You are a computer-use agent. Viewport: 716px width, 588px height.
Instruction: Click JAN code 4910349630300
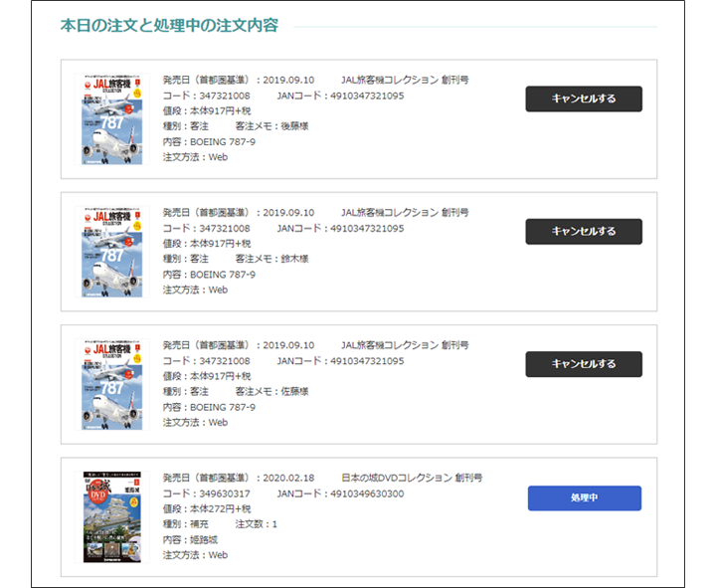[x=367, y=493]
